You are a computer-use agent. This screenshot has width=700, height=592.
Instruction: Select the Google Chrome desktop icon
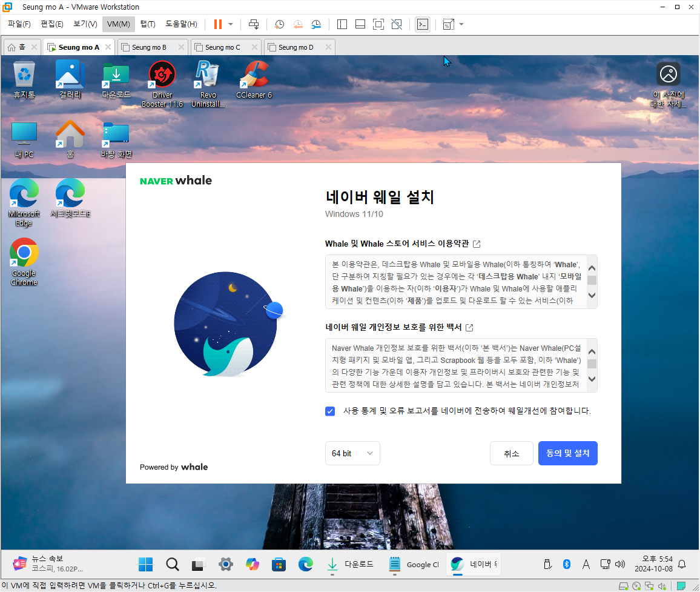[24, 262]
